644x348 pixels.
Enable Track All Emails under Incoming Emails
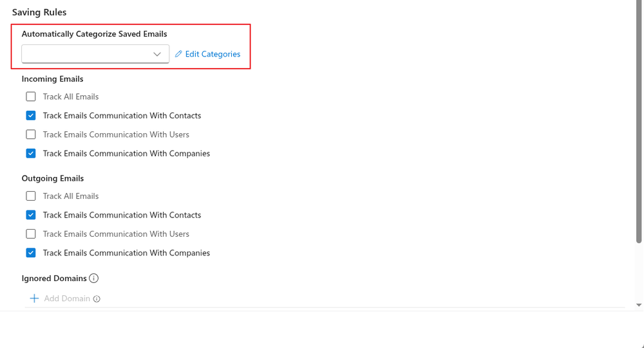pos(31,96)
